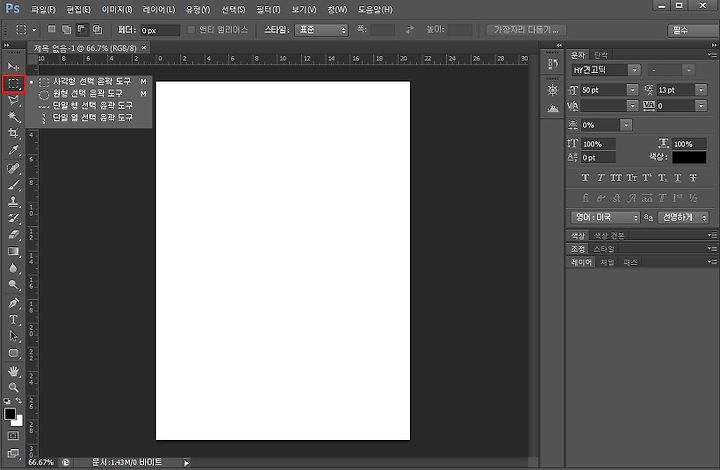The width and height of the screenshot is (720, 470).
Task: Click Add to selection mode button
Action: point(67,29)
